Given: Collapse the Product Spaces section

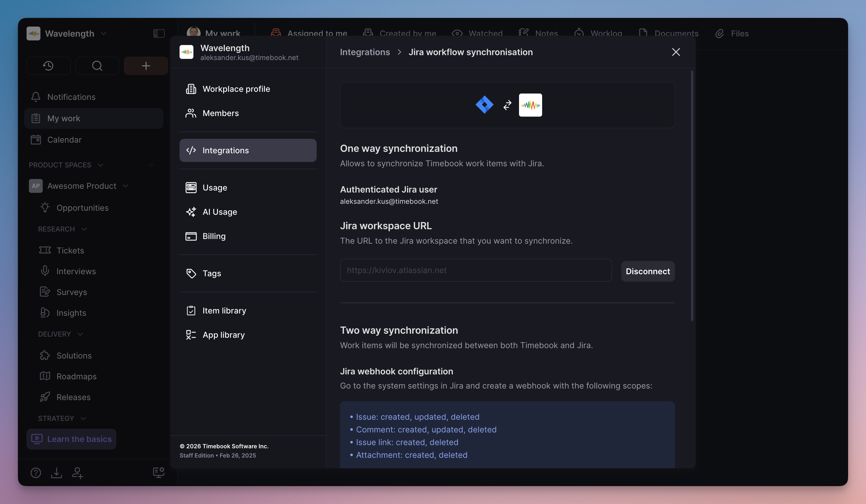Looking at the screenshot, I should tap(100, 165).
